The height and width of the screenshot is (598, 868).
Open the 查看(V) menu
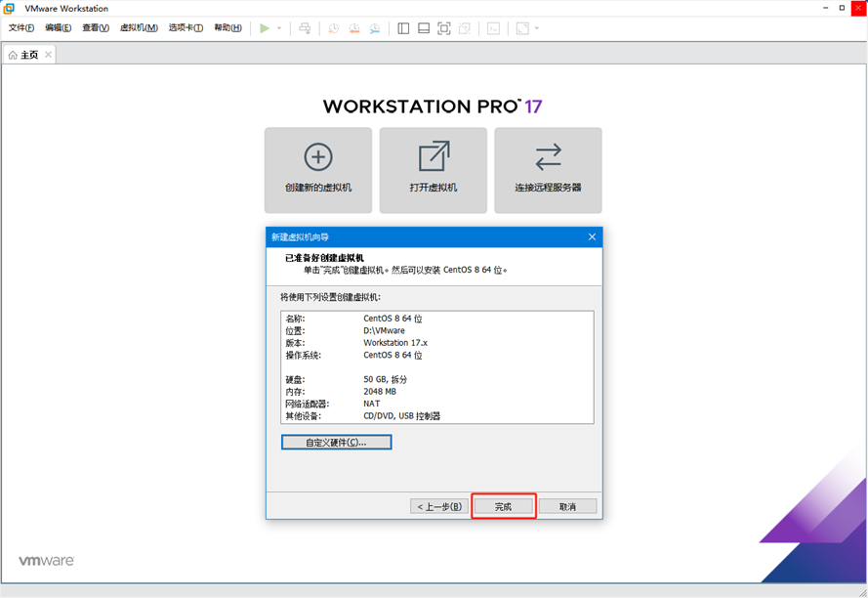(96, 27)
